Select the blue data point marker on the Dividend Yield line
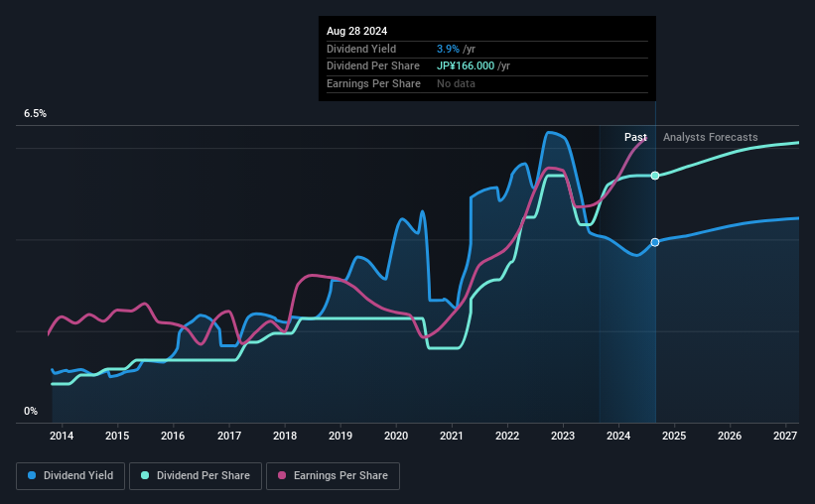The image size is (815, 504). pyautogui.click(x=655, y=242)
